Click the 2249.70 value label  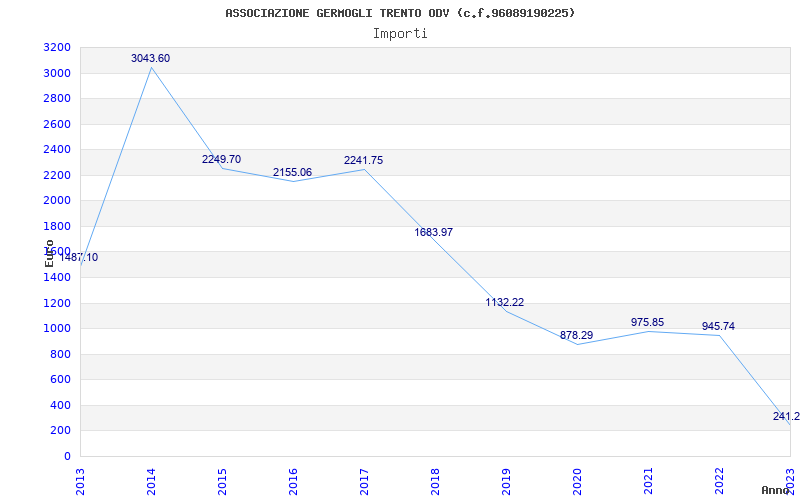point(221,159)
